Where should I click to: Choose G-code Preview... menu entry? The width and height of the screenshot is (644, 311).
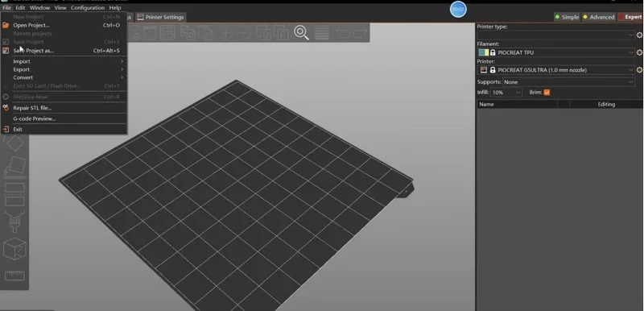(64, 118)
